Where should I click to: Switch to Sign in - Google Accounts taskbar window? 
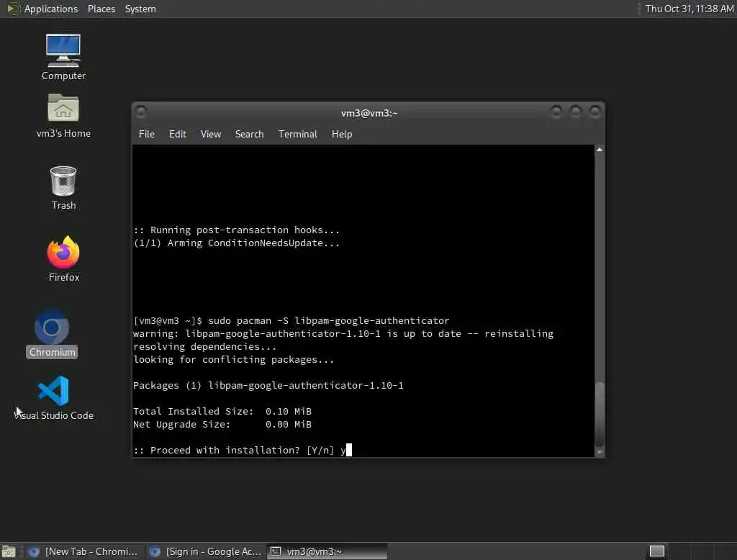click(x=205, y=551)
